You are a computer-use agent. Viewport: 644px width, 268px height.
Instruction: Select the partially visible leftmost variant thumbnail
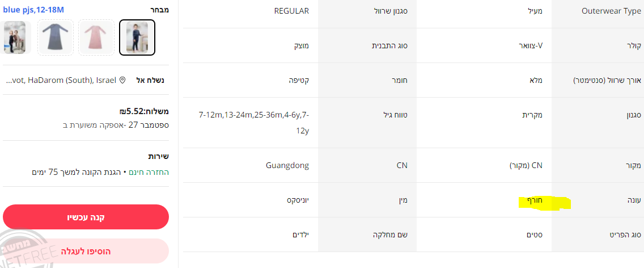click(x=14, y=38)
